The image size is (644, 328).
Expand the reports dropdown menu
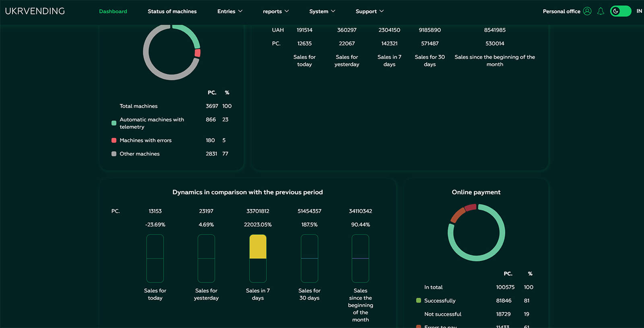276,11
